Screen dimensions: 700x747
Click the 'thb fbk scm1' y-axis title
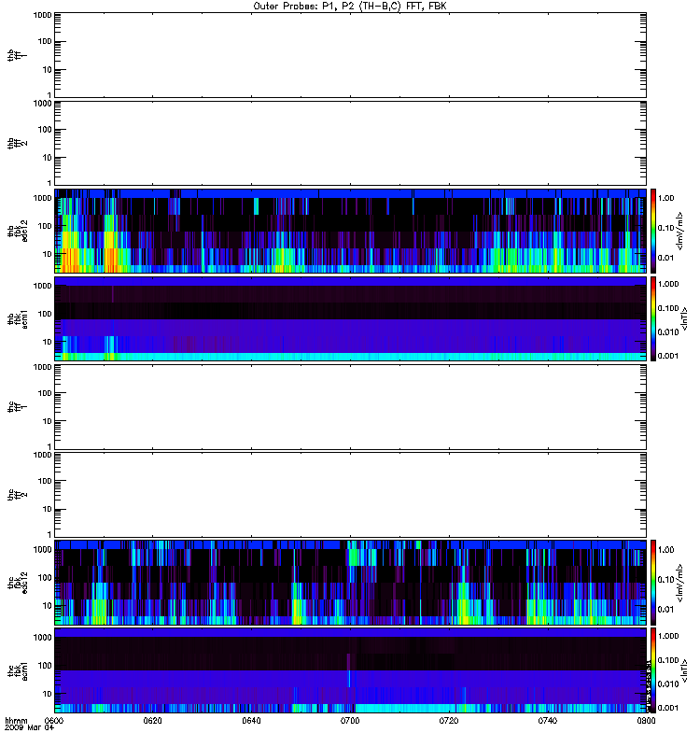pos(18,318)
